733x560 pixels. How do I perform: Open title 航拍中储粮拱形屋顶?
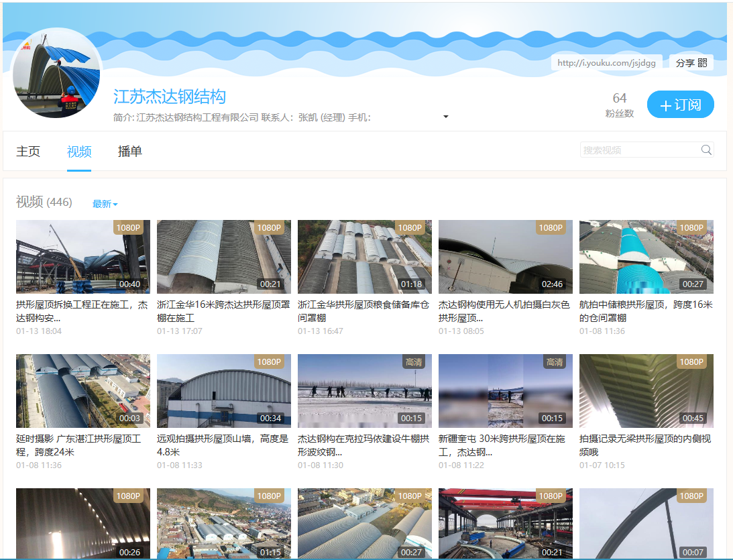click(x=646, y=311)
